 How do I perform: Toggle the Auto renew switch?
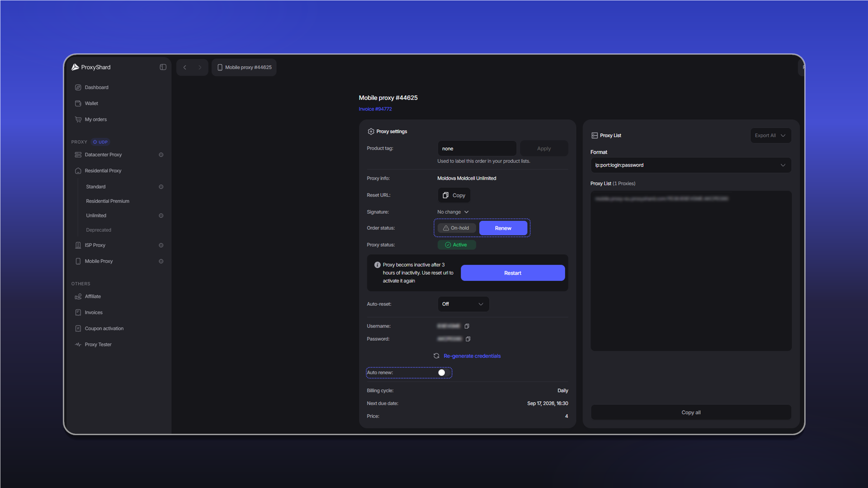click(442, 373)
